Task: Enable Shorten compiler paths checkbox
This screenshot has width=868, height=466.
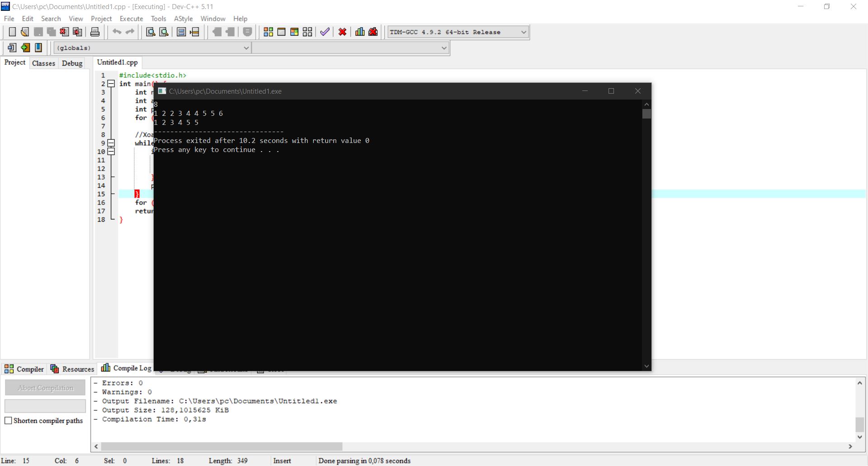Action: (8, 421)
